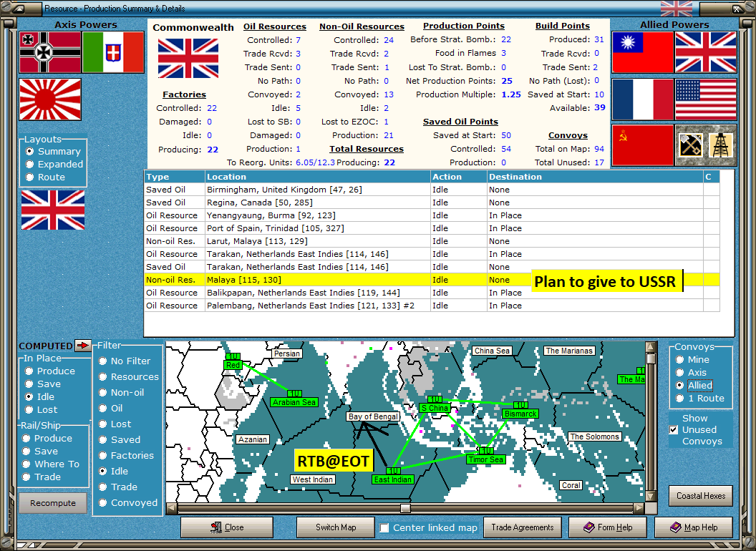The image size is (756, 551).
Task: Select Expanded layout
Action: (x=54, y=164)
